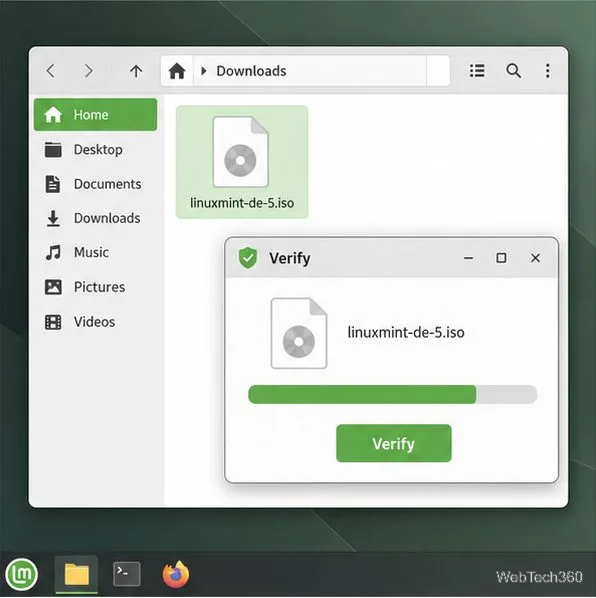Click the linuxmint-de-5.iso filename in file manager
This screenshot has height=598, width=596.
tap(242, 203)
